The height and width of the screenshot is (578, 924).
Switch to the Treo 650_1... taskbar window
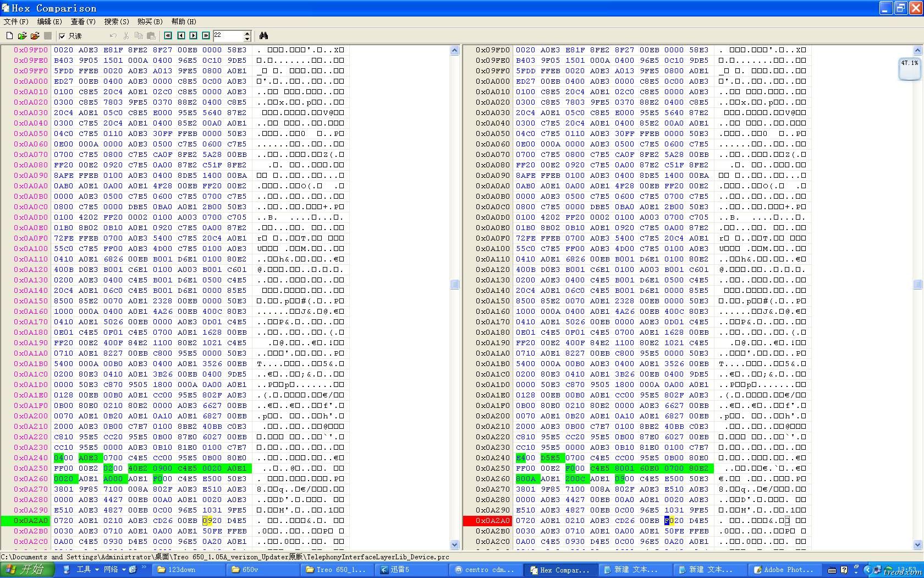pos(336,570)
